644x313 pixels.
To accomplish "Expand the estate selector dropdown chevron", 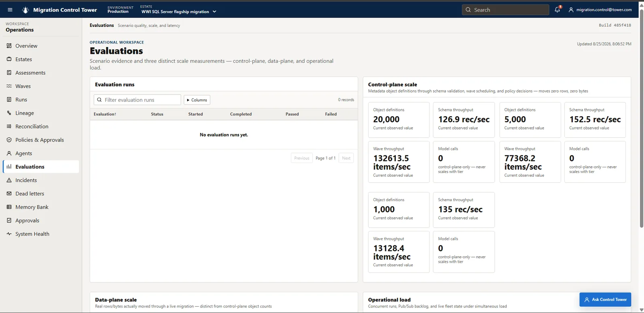I will [215, 12].
